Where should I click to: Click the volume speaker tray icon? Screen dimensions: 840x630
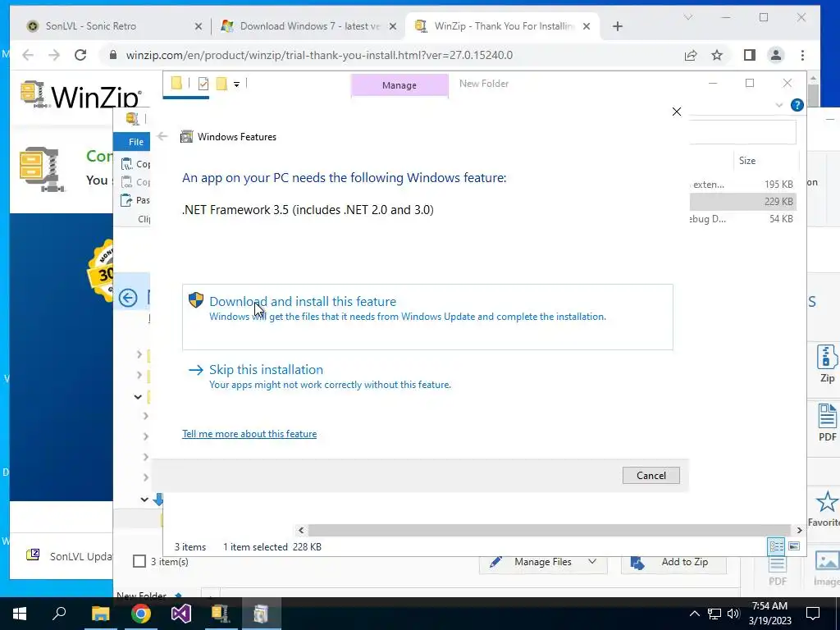point(733,614)
